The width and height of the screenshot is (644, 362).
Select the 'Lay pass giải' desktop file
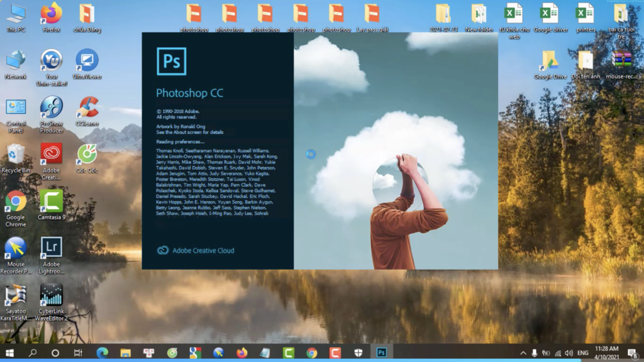(x=372, y=18)
